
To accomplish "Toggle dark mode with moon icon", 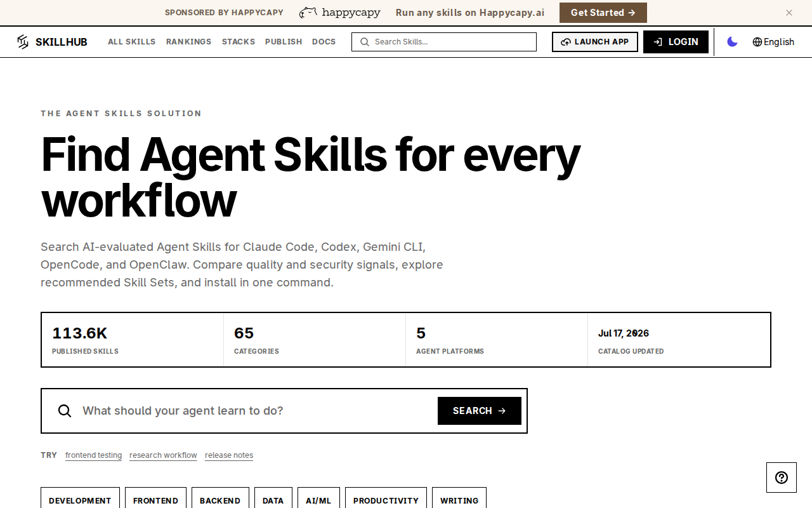I will tap(732, 42).
